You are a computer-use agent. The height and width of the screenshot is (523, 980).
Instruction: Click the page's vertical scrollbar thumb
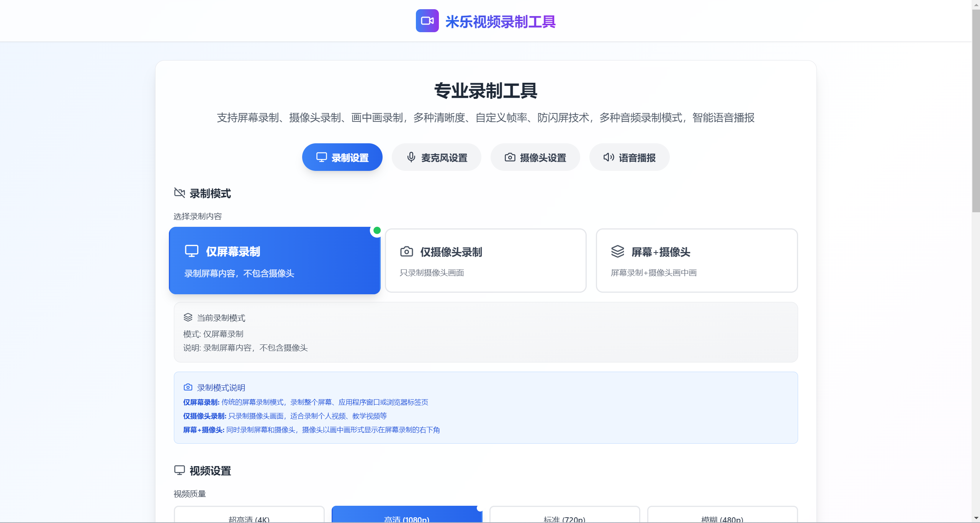tap(975, 111)
